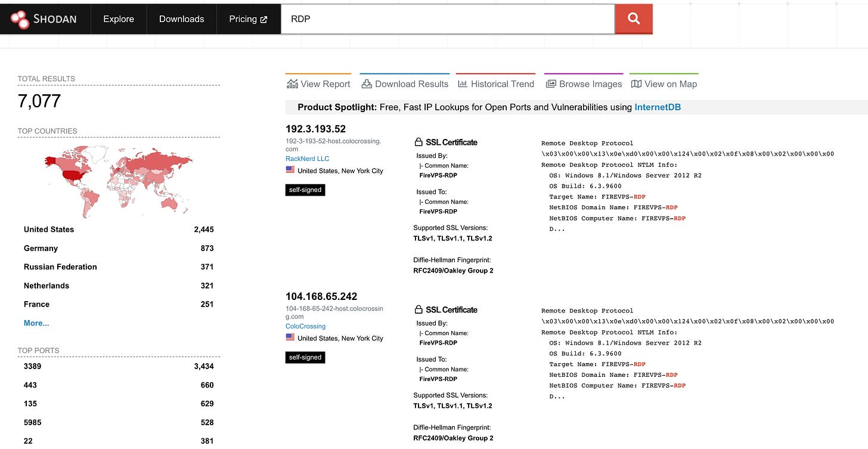This screenshot has width=868, height=449.
Task: Click 'United States, New York City' under ColoCrossing
Action: click(x=340, y=338)
